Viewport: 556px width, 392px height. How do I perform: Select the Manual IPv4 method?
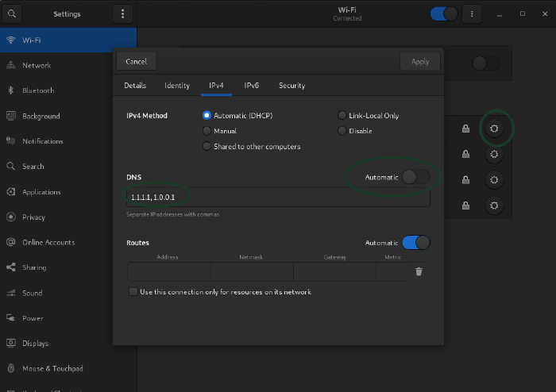207,131
